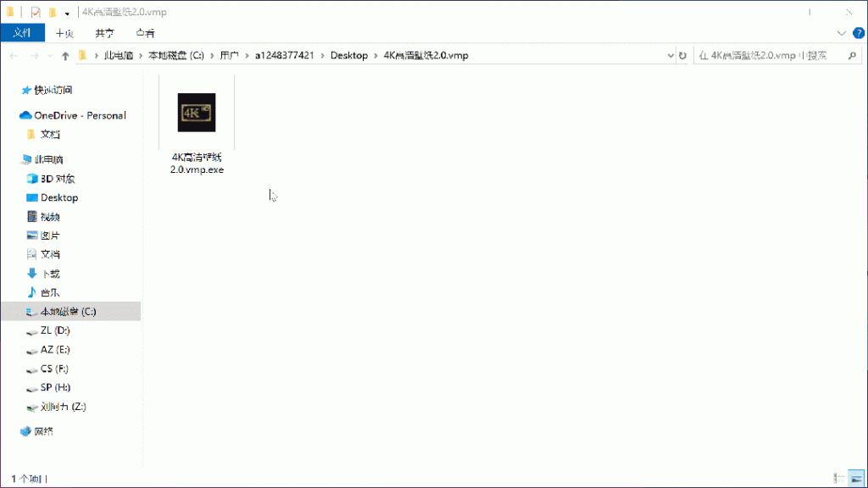Select OneDrive - Personal in sidebar

[80, 115]
